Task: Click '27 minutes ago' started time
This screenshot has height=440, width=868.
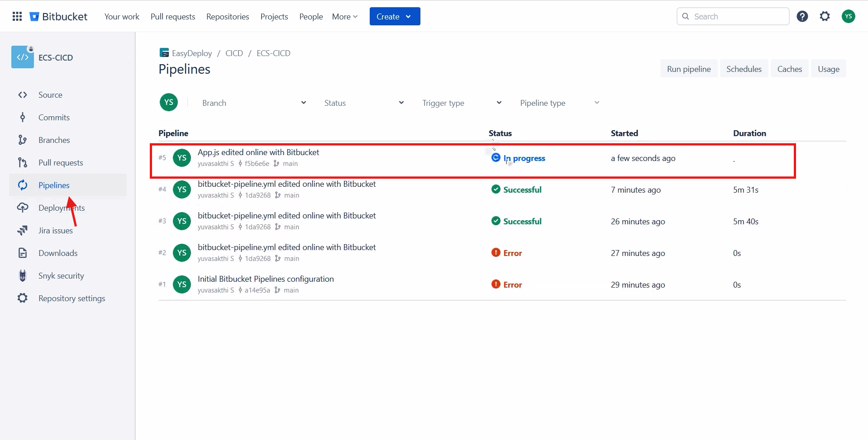Action: pos(638,253)
